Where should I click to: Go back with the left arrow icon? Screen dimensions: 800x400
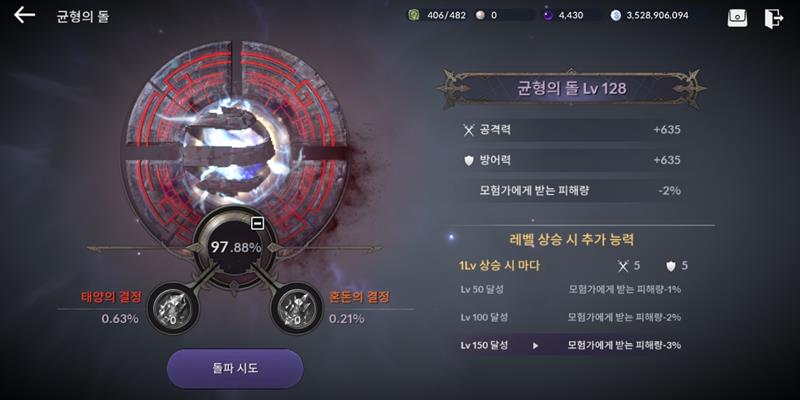coord(24,15)
